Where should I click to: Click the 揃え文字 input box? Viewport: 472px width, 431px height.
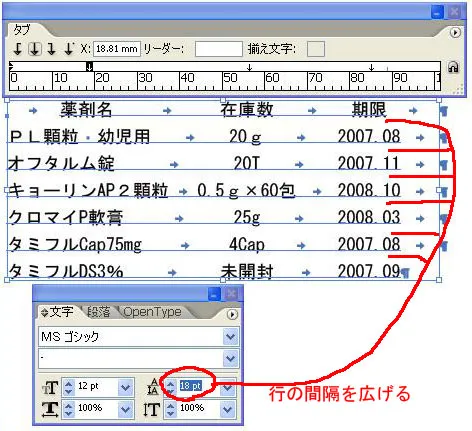pos(316,49)
